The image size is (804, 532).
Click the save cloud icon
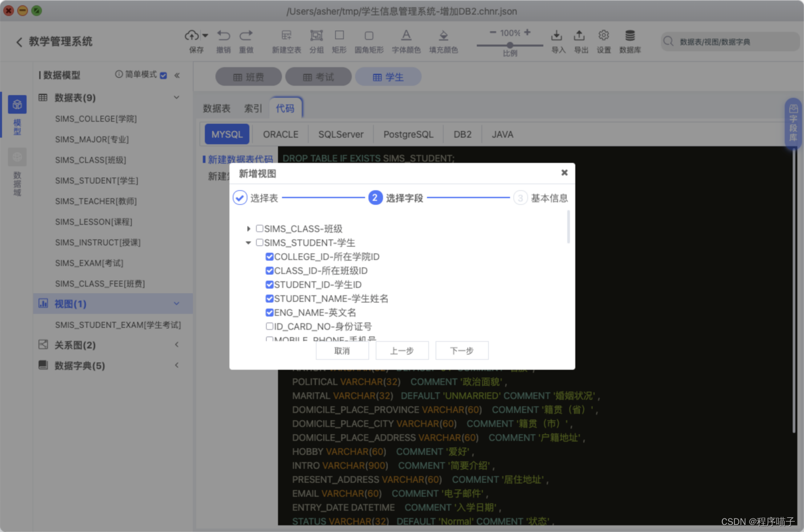(192, 36)
